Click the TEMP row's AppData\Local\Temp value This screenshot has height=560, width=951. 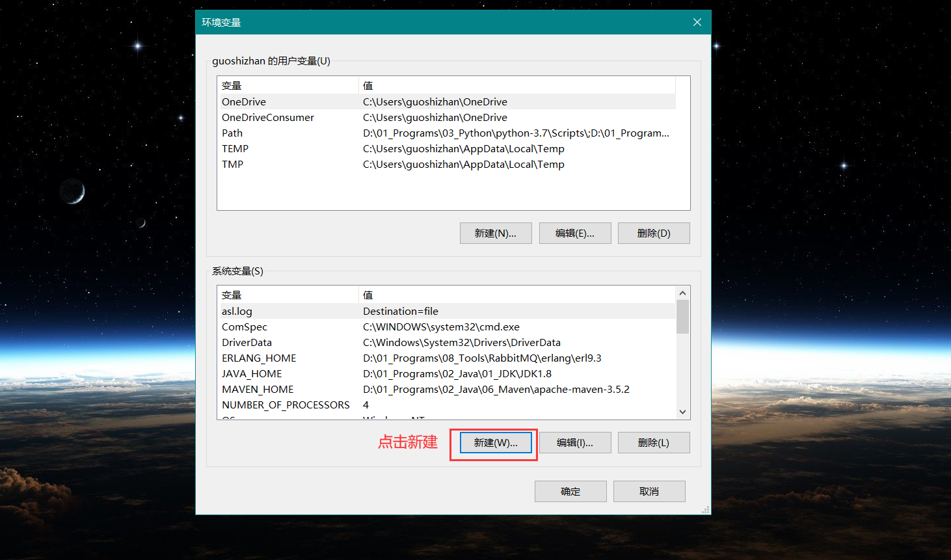tap(464, 149)
